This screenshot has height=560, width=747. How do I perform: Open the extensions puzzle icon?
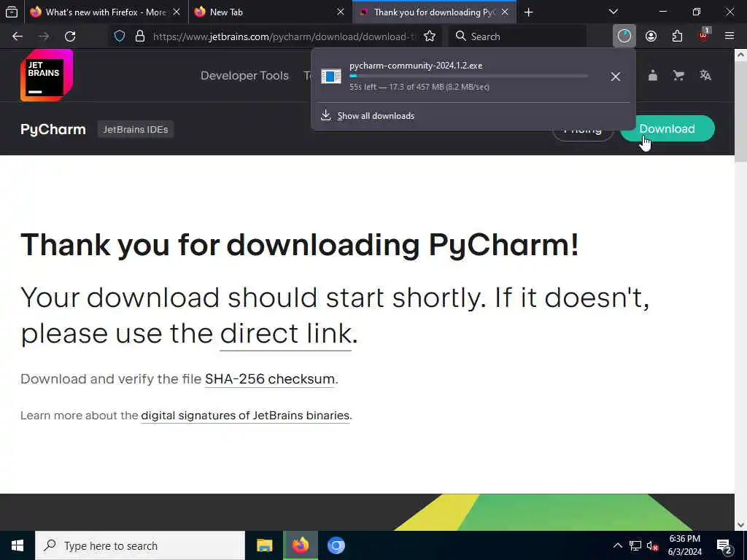tap(677, 36)
